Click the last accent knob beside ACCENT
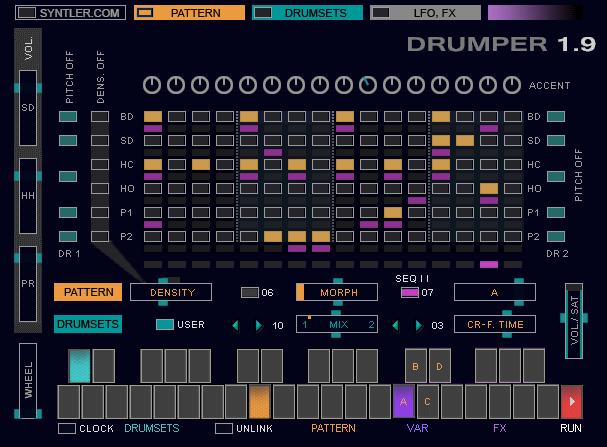 click(512, 85)
